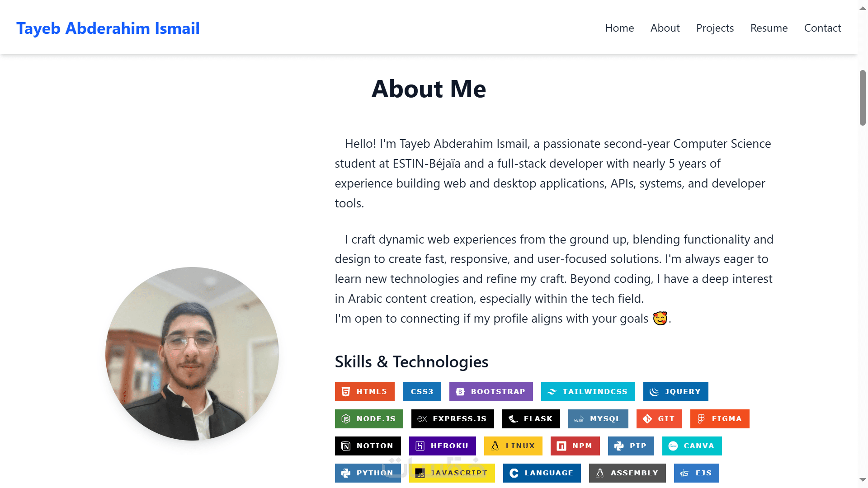Click the TailwindCSS badge icon
This screenshot has width=868, height=488.
[552, 392]
